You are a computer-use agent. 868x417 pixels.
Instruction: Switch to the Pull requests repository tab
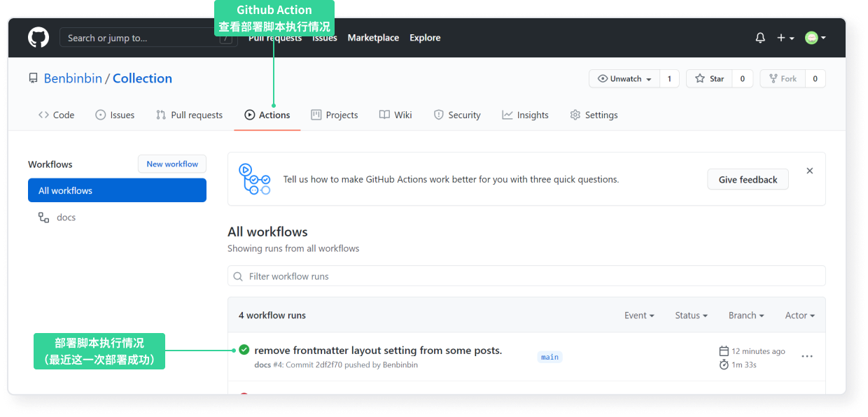click(x=189, y=115)
